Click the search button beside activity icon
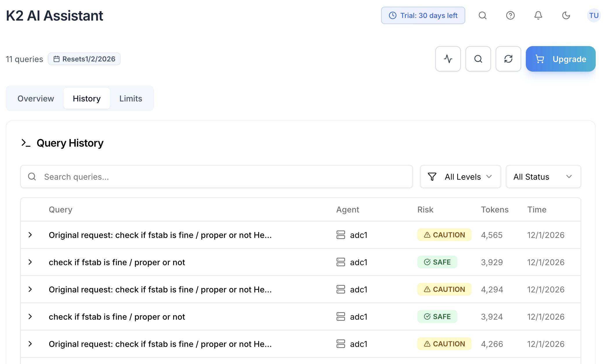This screenshot has height=364, width=605. click(478, 59)
